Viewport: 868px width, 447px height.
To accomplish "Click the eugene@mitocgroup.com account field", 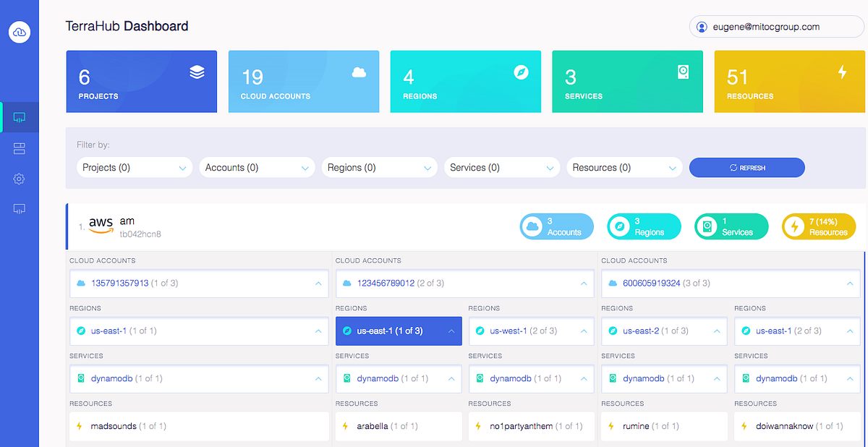I will tap(776, 26).
